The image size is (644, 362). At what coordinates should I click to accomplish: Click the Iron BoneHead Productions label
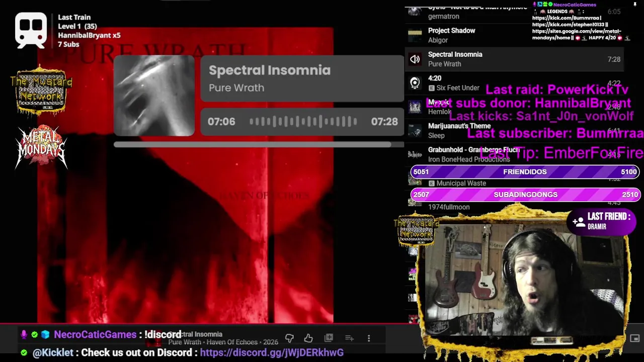point(469,159)
